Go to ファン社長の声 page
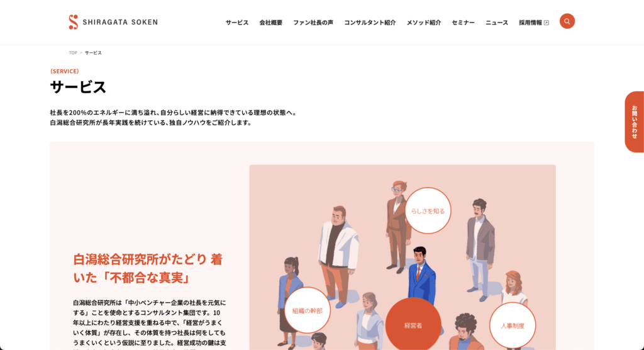 tap(313, 23)
